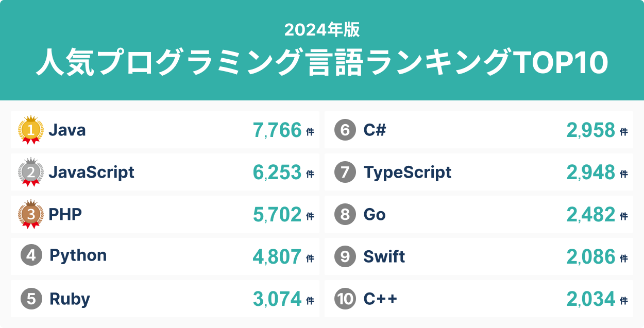644x328 pixels.
Task: Click the Ruby language name
Action: (x=70, y=299)
